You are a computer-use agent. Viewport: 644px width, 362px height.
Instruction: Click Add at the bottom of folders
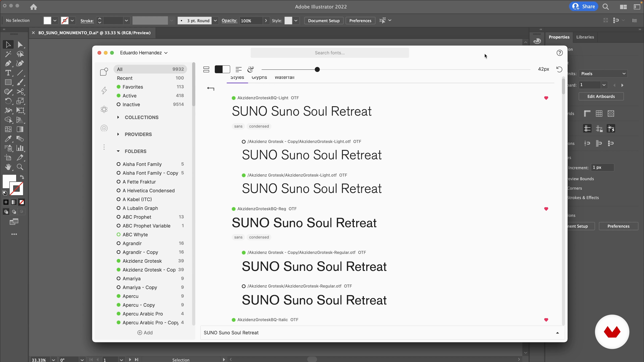click(145, 333)
